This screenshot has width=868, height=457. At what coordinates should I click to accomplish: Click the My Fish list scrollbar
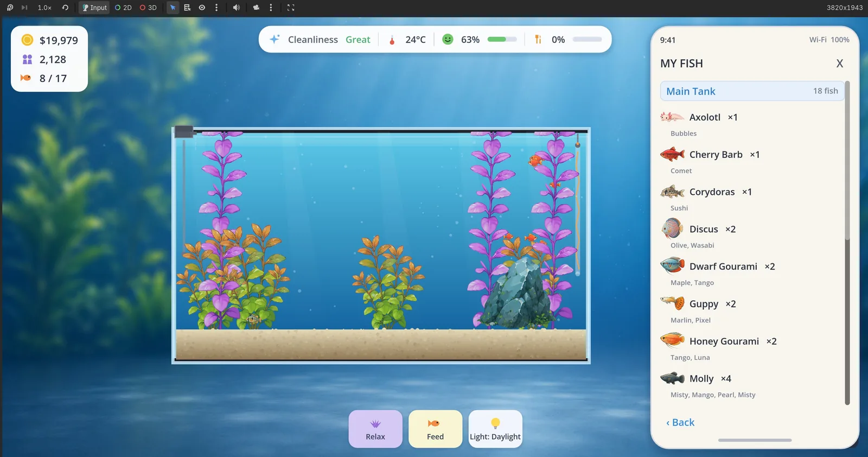tap(847, 243)
